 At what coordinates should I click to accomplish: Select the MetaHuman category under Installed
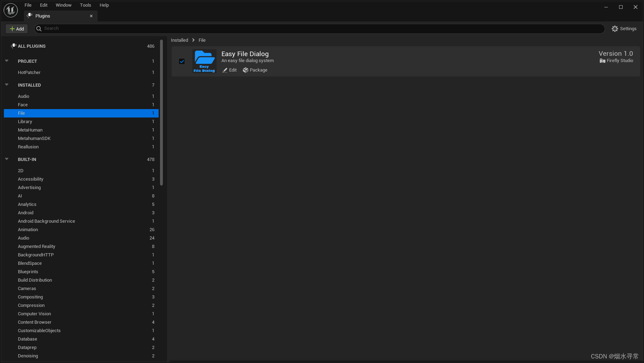tap(30, 130)
